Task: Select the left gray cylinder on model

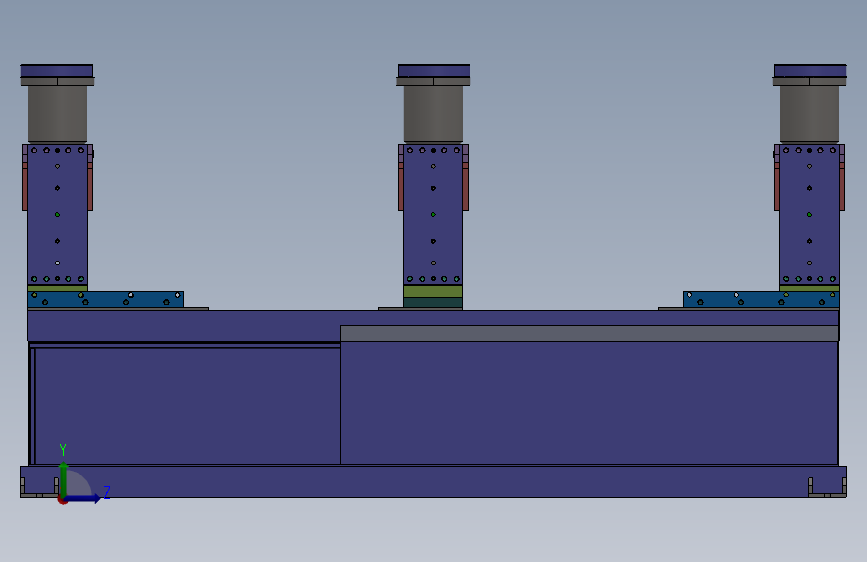Action: 58,114
